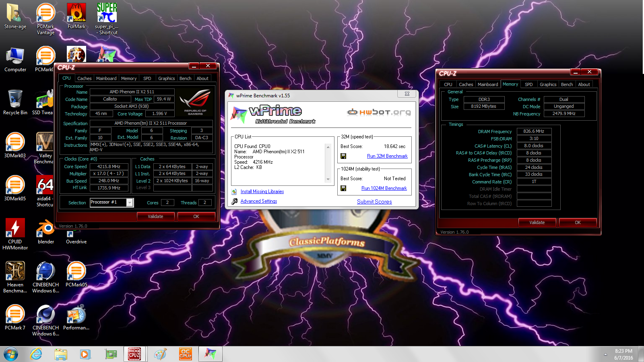Show hidden system tray icons
Screen dimensions: 644x362
pos(605,354)
